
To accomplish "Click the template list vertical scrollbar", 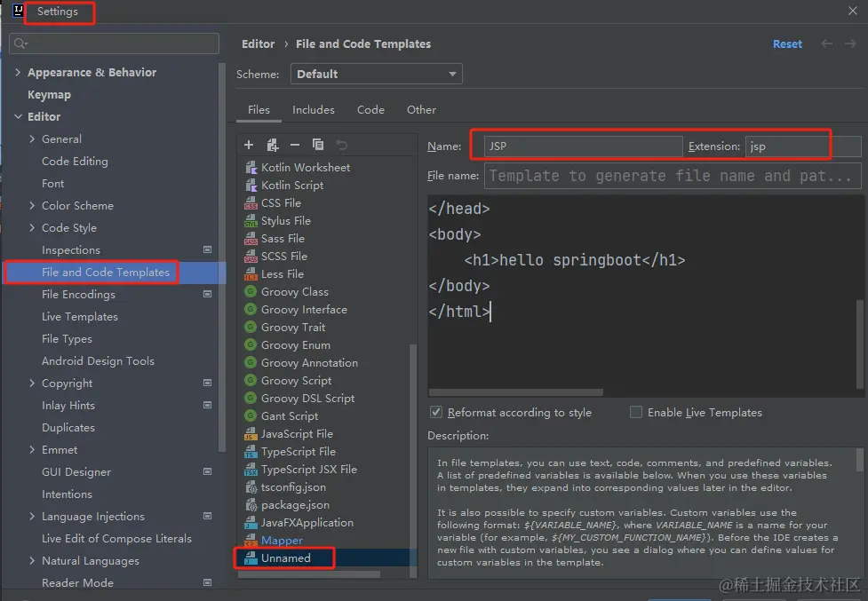I will coord(412,459).
